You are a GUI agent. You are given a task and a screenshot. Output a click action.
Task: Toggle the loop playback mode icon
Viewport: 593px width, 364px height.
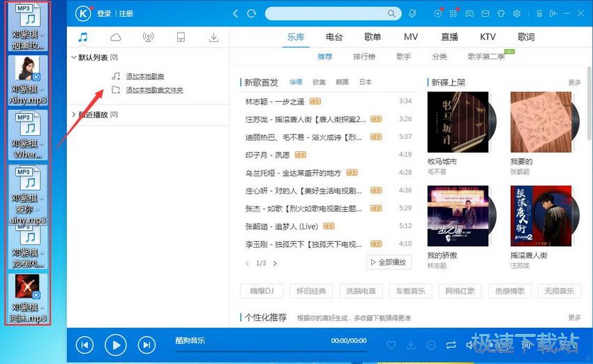(x=451, y=344)
